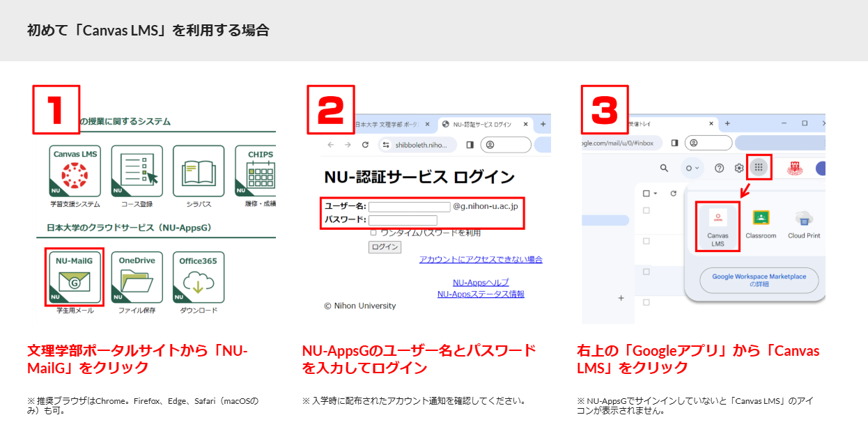Open Canvas LMS from the Google apps panel
The height and width of the screenshot is (438, 868).
[x=718, y=227]
